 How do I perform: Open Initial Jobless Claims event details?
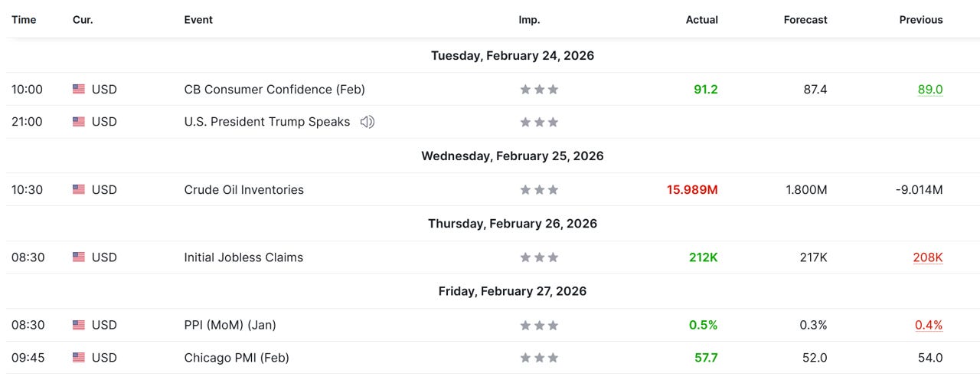pos(243,257)
